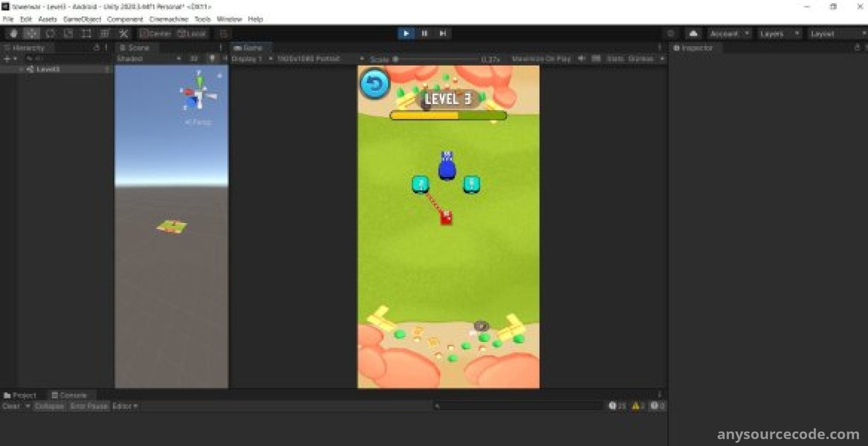Image resolution: width=868 pixels, height=446 pixels.
Task: Open the Account dropdown
Action: tap(729, 34)
